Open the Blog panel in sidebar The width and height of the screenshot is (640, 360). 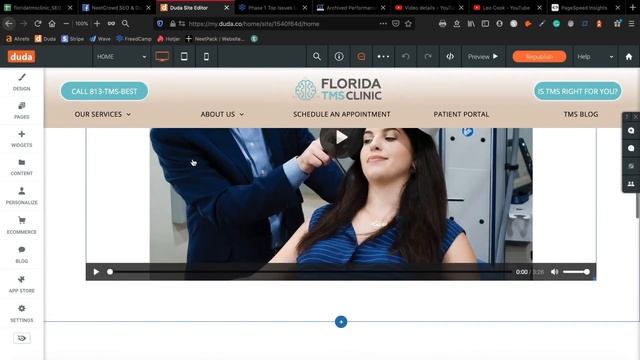pos(22,255)
